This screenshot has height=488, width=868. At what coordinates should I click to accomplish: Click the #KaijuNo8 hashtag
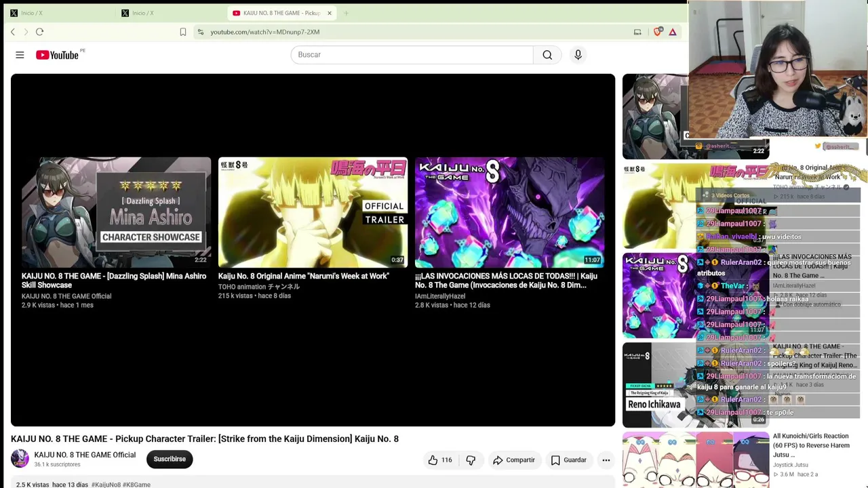[106, 485]
